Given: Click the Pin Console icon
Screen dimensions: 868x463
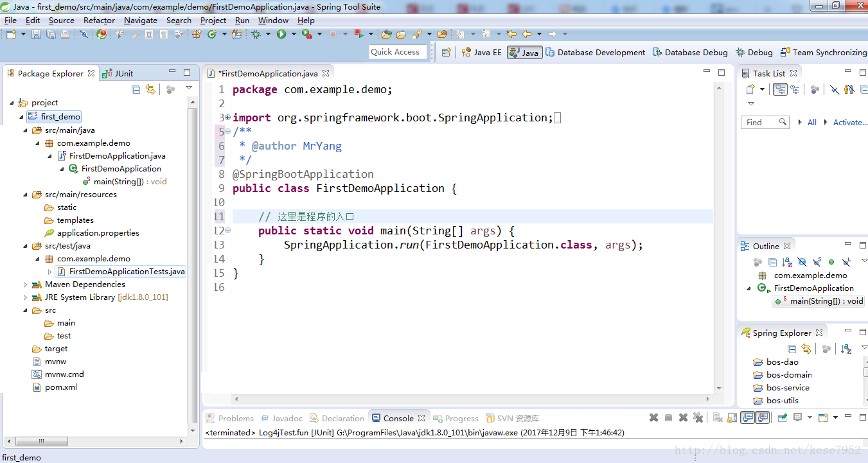Looking at the screenshot, I should pos(782,417).
